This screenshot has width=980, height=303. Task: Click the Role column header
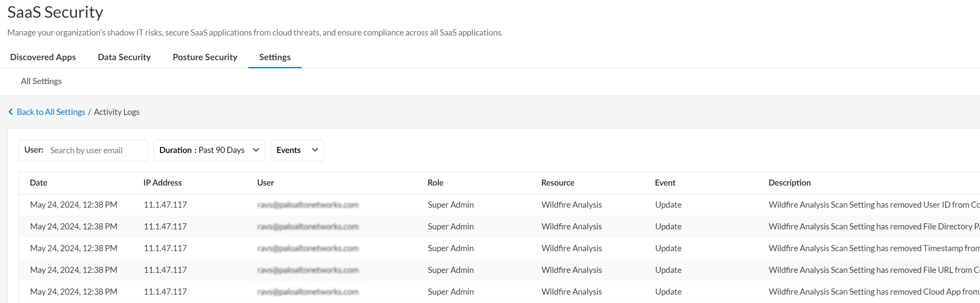tap(435, 183)
